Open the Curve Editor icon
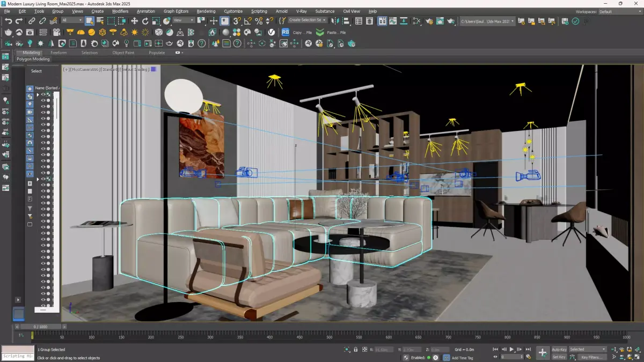This screenshot has height=362, width=644. click(393, 21)
